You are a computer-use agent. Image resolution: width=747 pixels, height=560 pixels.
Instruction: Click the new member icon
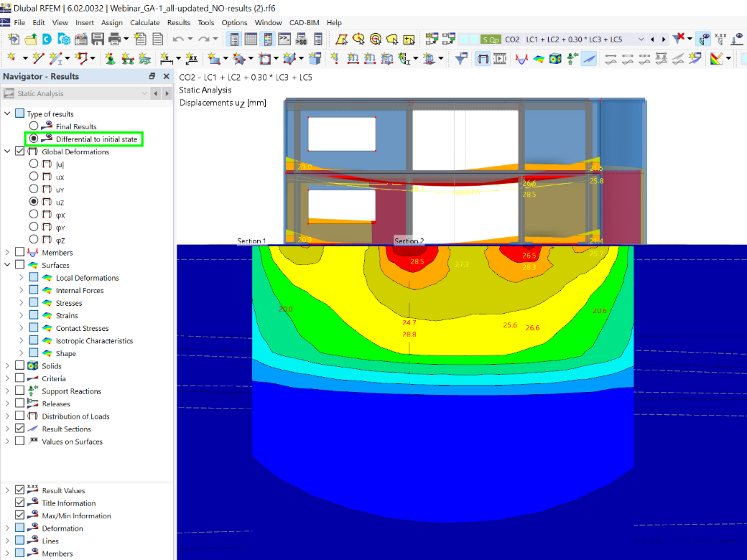tap(56, 59)
